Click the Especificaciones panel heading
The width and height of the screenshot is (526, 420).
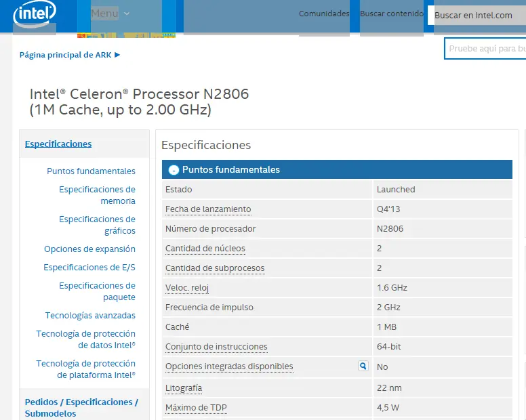point(206,145)
